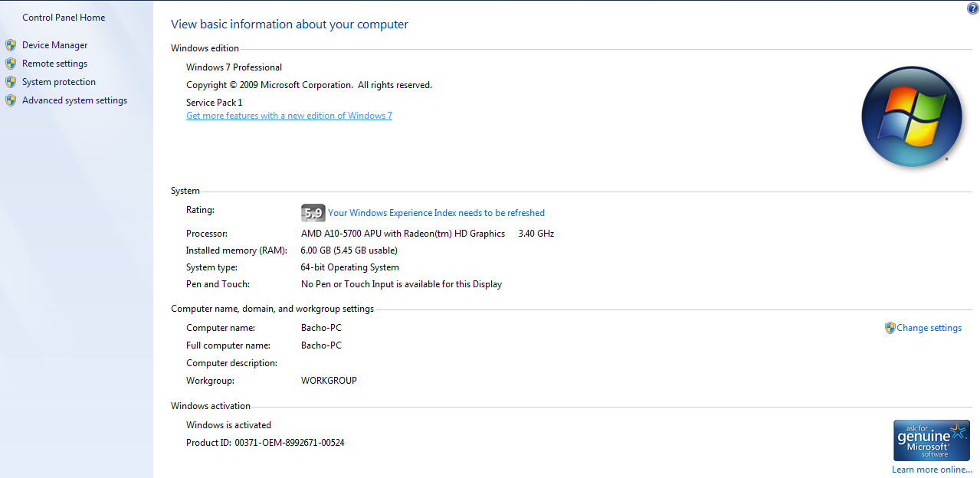Click Bacho-PC next to Full computer name
Screen dimensions: 980x478
[321, 345]
